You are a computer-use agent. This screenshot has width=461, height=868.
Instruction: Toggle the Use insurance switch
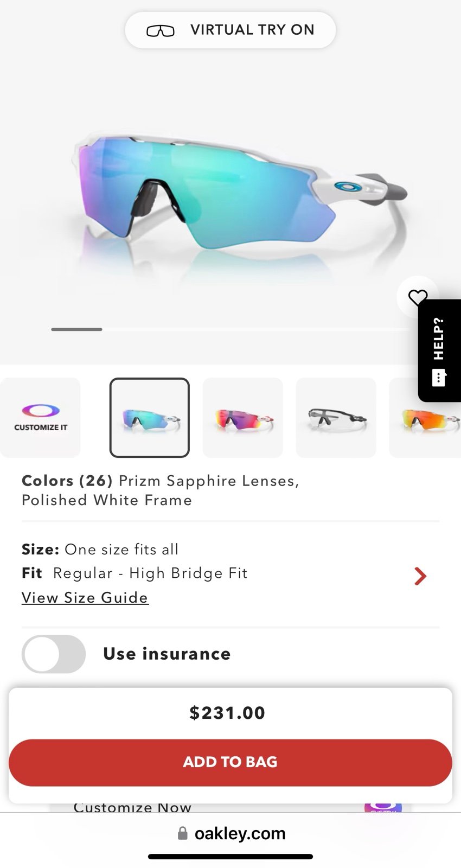click(x=54, y=654)
